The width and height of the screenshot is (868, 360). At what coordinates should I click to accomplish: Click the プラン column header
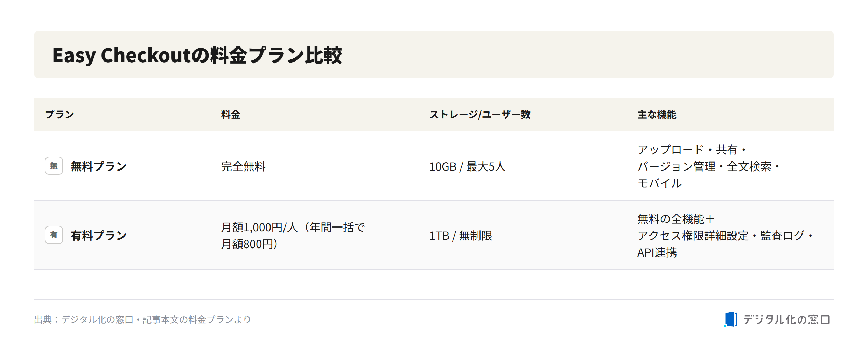point(60,115)
